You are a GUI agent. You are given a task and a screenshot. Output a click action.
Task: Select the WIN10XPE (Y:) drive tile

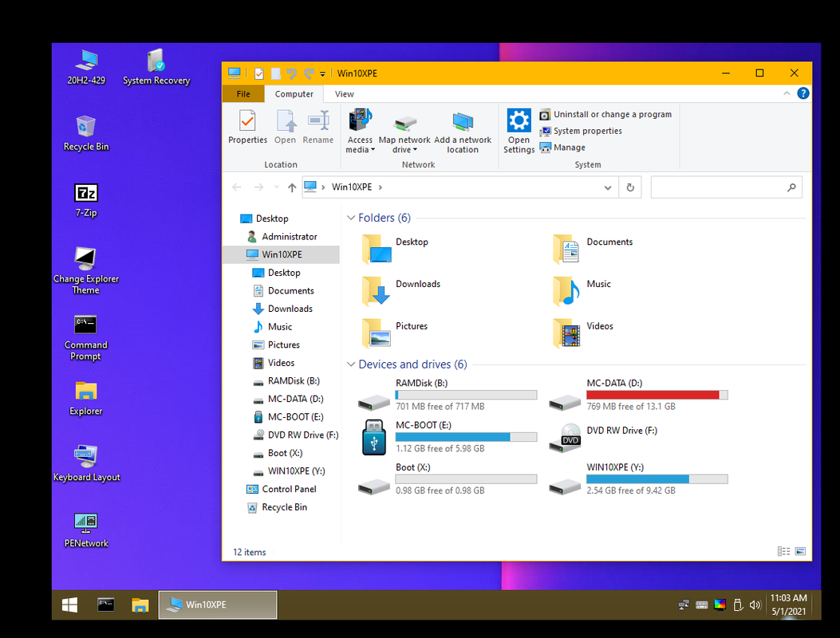click(638, 479)
